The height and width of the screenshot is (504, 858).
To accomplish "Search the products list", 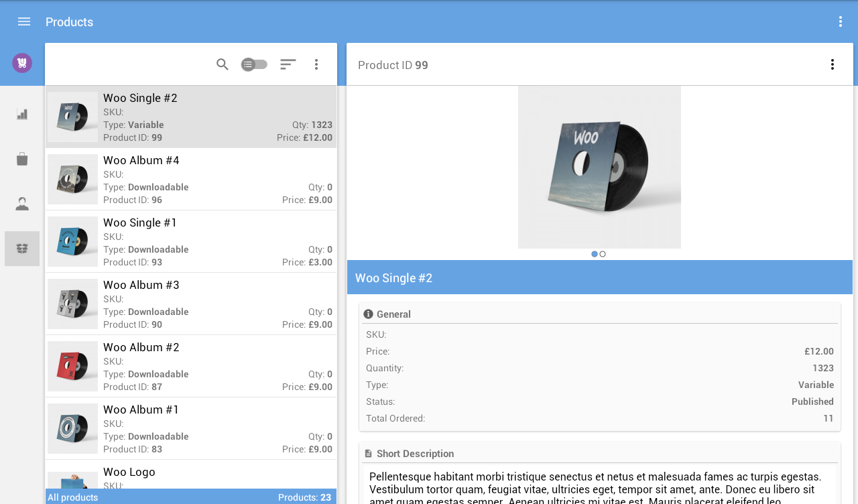I will coord(223,64).
